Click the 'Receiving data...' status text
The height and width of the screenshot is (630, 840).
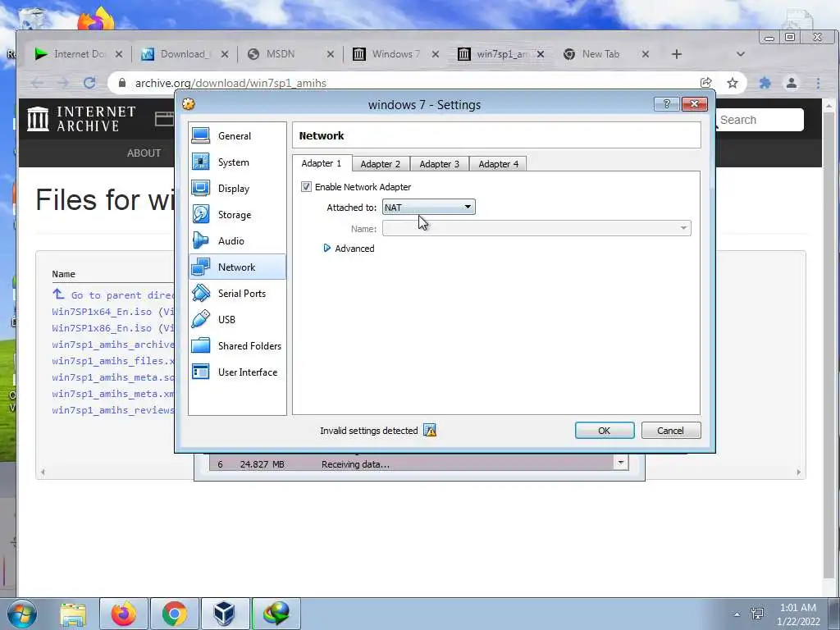click(355, 464)
